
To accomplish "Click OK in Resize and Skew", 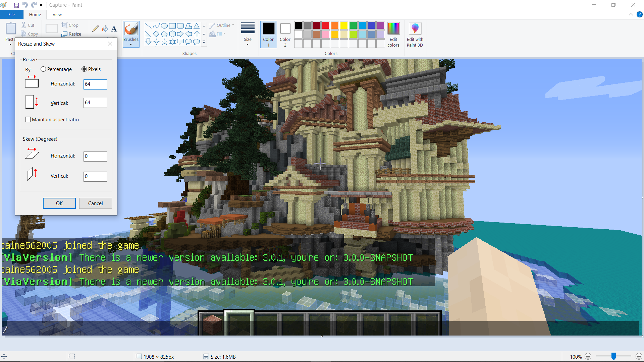I will 59,203.
